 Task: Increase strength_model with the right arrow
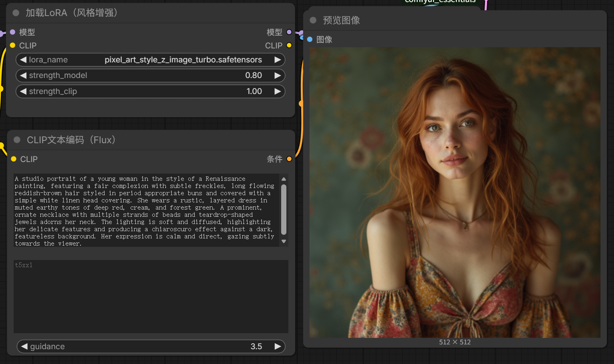277,75
